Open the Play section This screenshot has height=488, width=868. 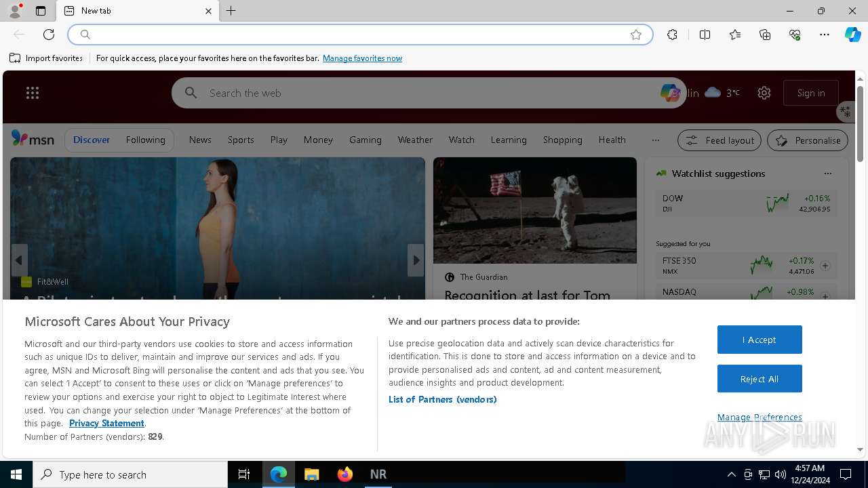279,140
